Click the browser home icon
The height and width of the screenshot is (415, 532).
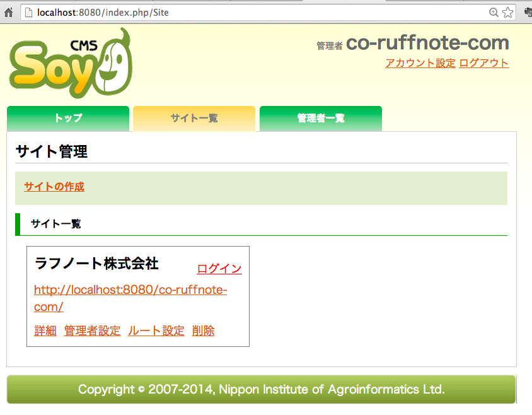pyautogui.click(x=8, y=13)
